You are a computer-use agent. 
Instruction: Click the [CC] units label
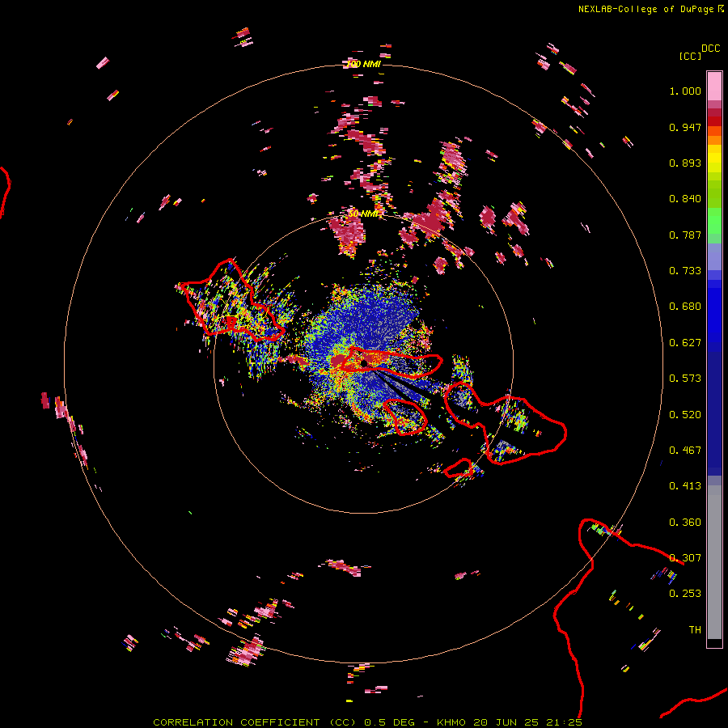(x=690, y=56)
